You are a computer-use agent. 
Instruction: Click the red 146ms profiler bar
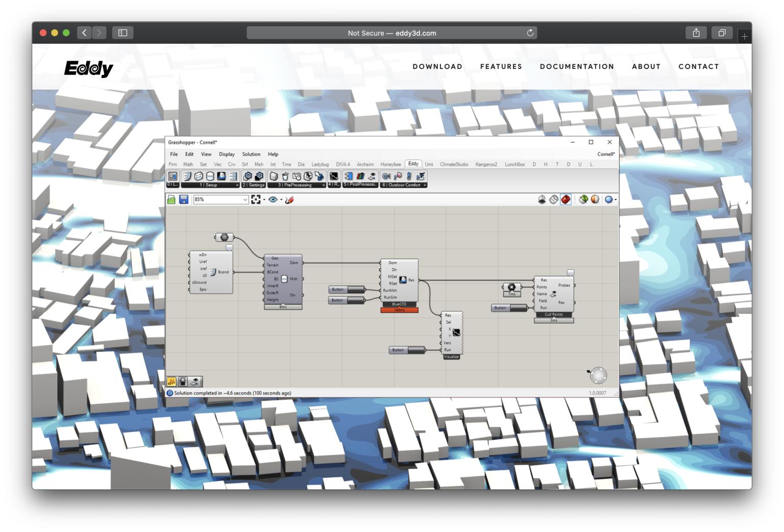(x=399, y=310)
